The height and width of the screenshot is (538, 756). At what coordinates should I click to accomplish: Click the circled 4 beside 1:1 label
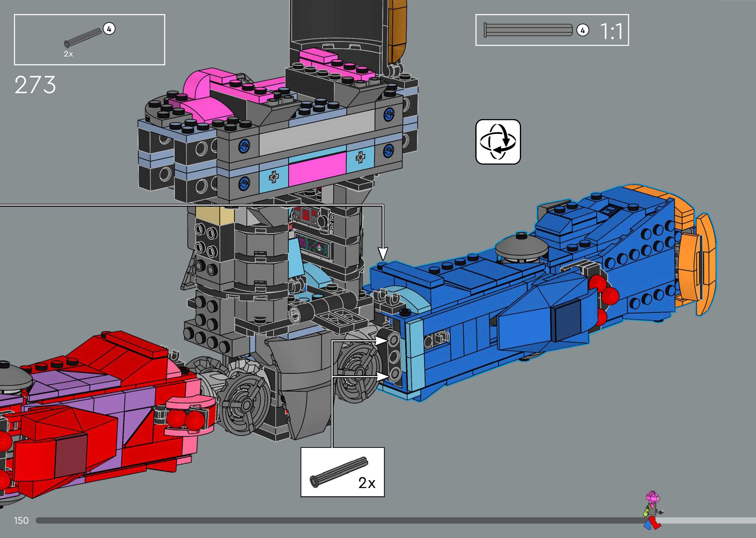coord(582,30)
